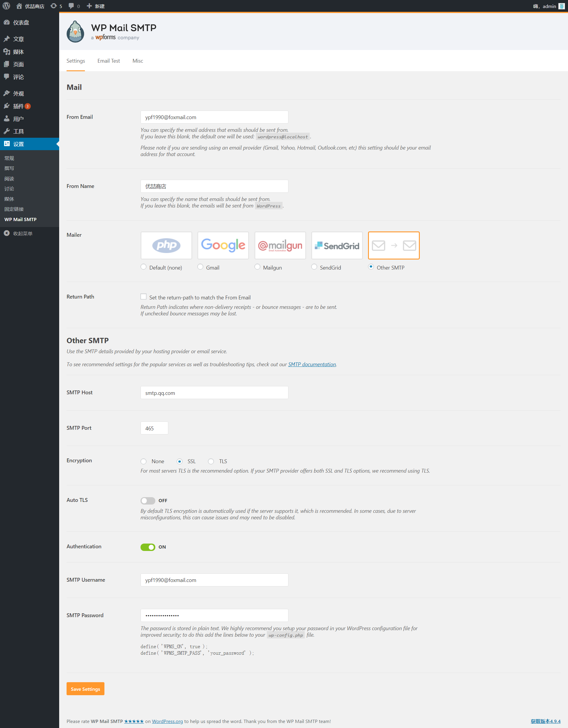Click the SMTP Host input field
Screen dimensions: 568x728
214,393
